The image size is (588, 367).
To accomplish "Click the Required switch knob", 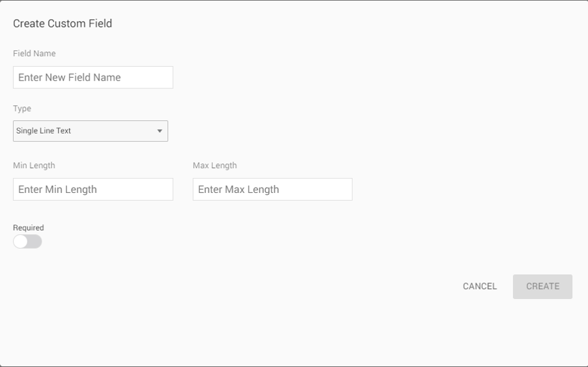I will pos(21,241).
